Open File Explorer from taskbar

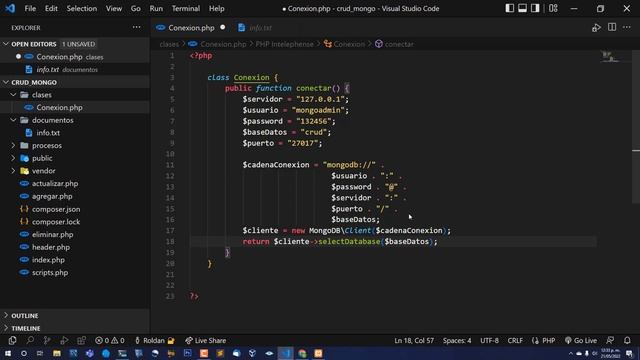57,353
